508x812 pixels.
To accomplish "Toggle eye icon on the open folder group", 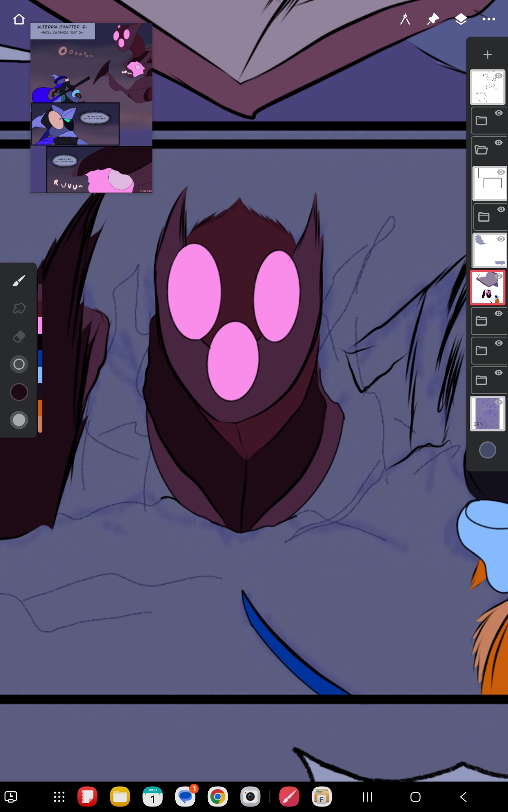I will 499,143.
